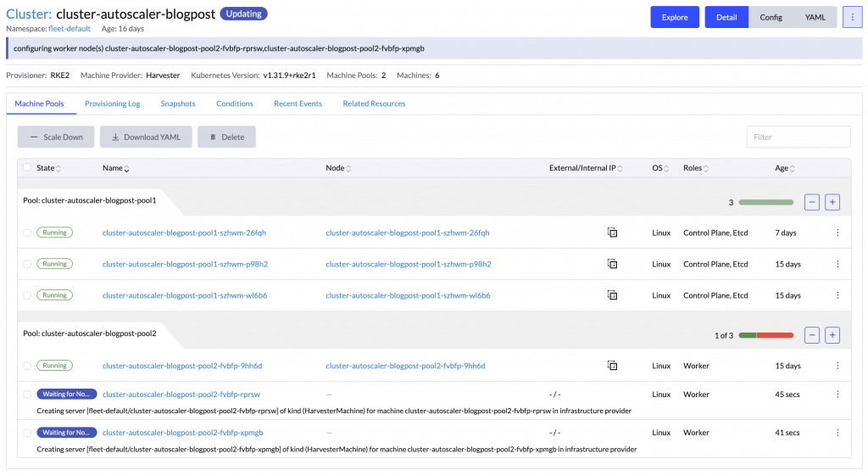Click the Explore button
The image size is (868, 476).
pyautogui.click(x=675, y=17)
